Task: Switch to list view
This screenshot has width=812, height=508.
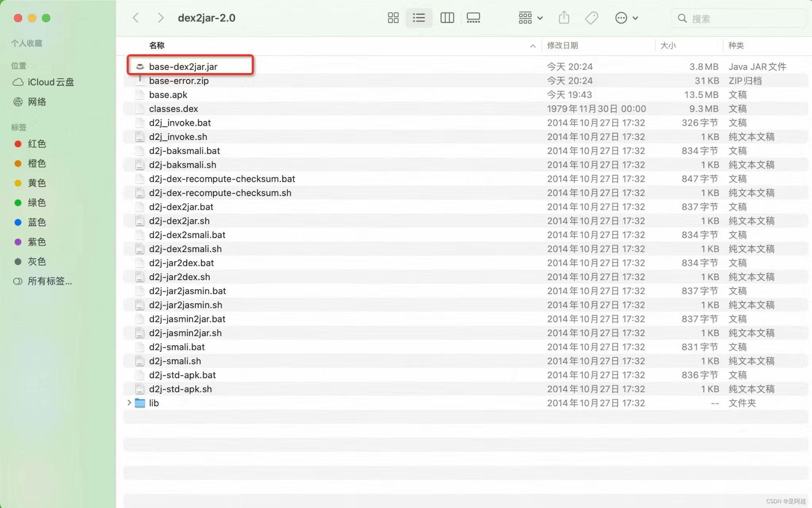Action: pos(419,18)
